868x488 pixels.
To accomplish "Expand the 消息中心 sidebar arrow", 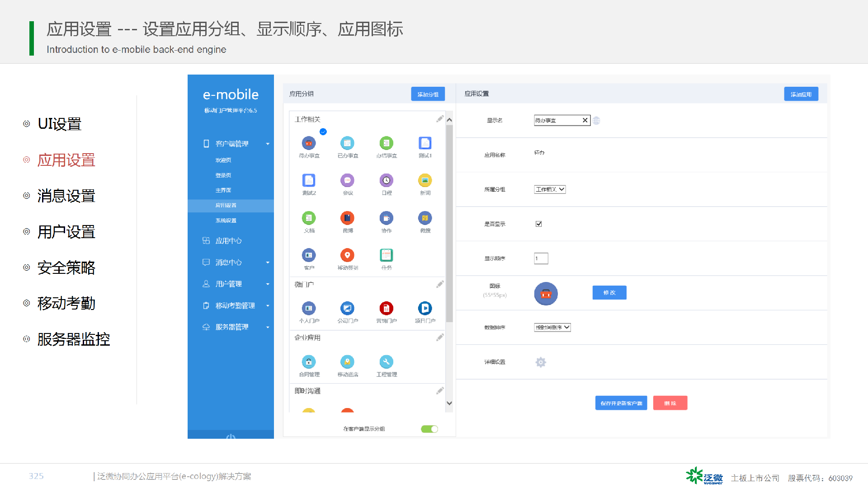I will click(x=268, y=263).
